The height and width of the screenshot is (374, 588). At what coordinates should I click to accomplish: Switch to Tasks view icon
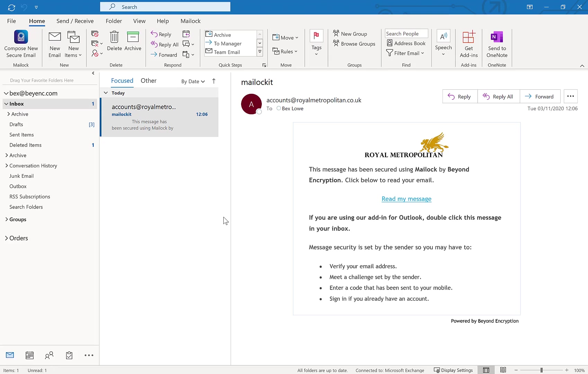click(69, 355)
